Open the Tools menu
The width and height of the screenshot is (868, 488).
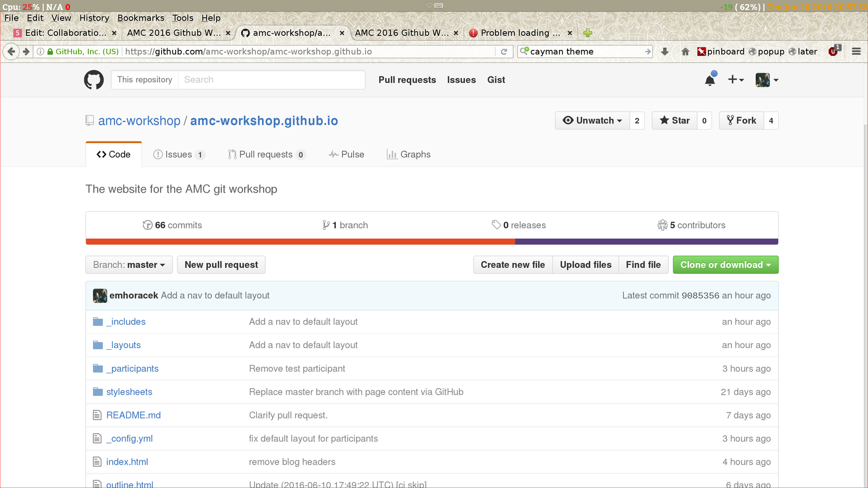[183, 18]
